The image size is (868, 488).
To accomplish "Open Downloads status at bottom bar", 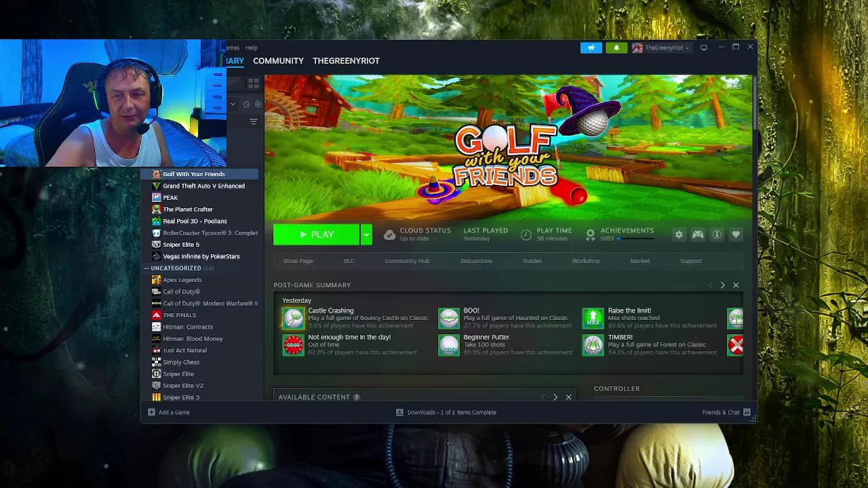I will (446, 412).
